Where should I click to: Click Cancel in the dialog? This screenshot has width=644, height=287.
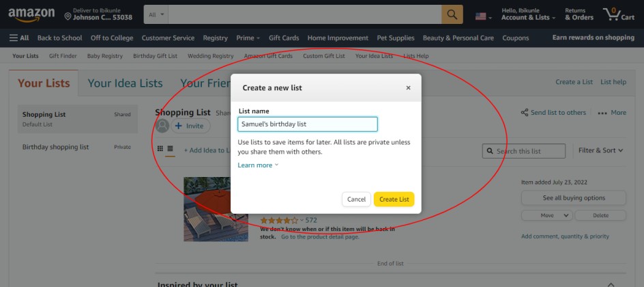click(356, 199)
